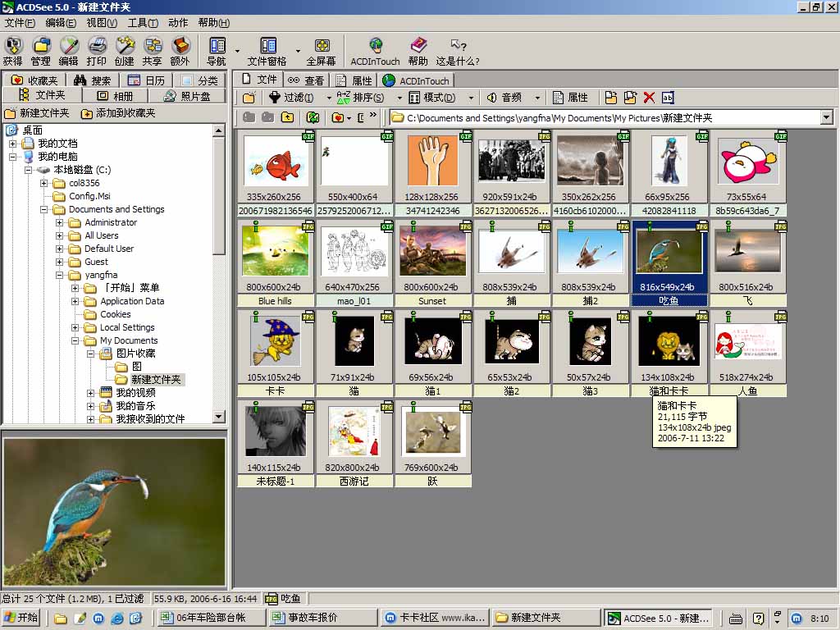Collapse the My Documents tree node
Screen dimensions: 840x630
(x=75, y=340)
